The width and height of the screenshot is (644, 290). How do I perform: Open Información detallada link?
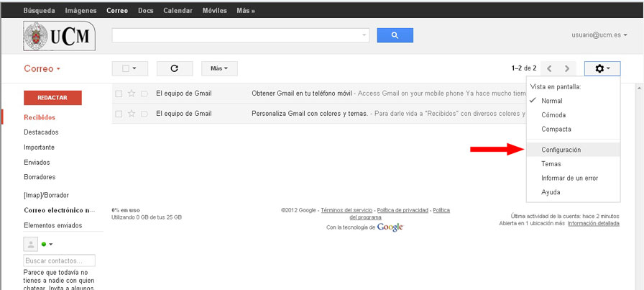point(594,223)
